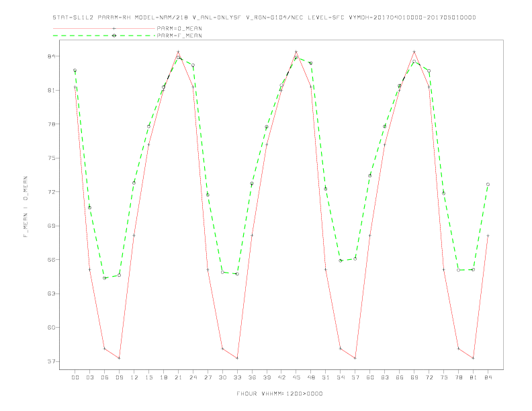This screenshot has height=411, width=532.
Task: Select red O_MEAN peak marker at hour 45
Action: click(296, 52)
